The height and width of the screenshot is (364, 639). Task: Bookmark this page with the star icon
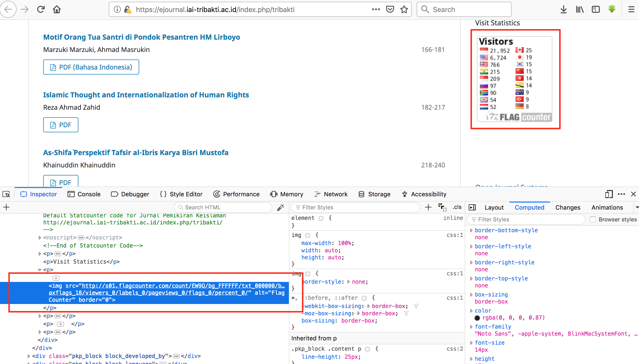pyautogui.click(x=404, y=10)
